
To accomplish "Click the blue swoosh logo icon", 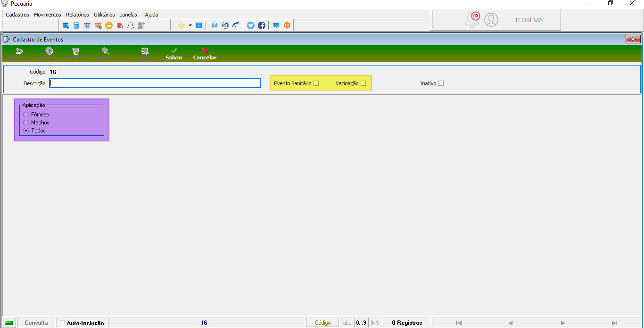I will (236, 25).
